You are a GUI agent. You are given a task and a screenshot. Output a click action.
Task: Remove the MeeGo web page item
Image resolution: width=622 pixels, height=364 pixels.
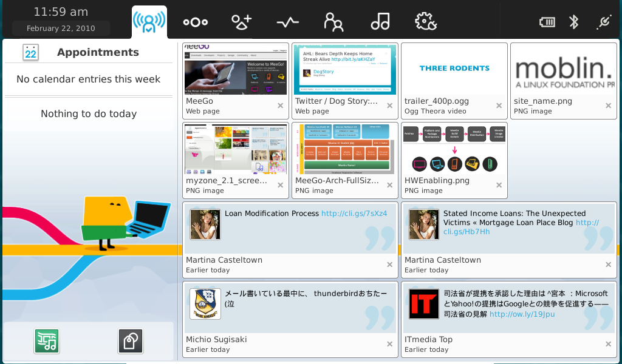(281, 106)
